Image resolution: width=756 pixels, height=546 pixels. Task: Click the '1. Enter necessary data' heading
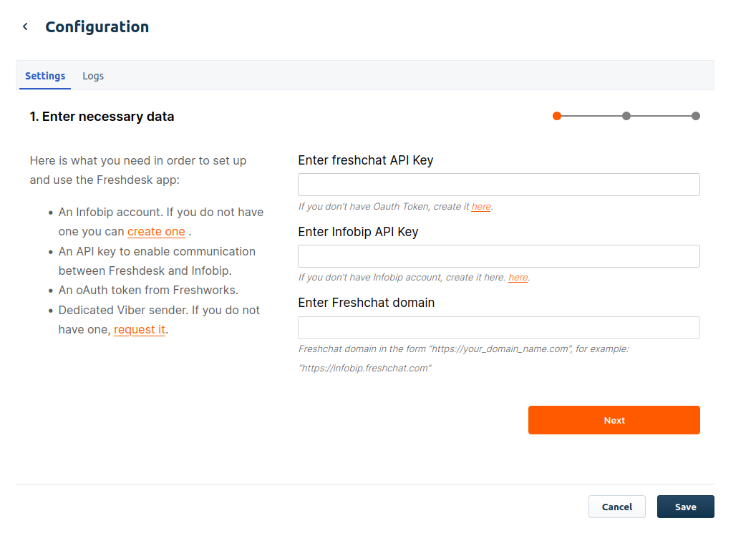pyautogui.click(x=102, y=116)
